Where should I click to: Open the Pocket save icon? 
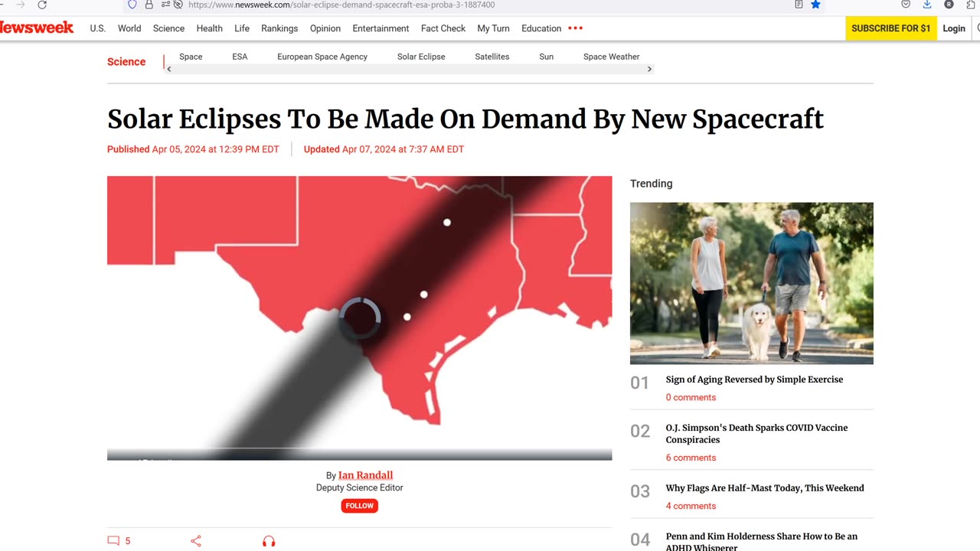(906, 5)
